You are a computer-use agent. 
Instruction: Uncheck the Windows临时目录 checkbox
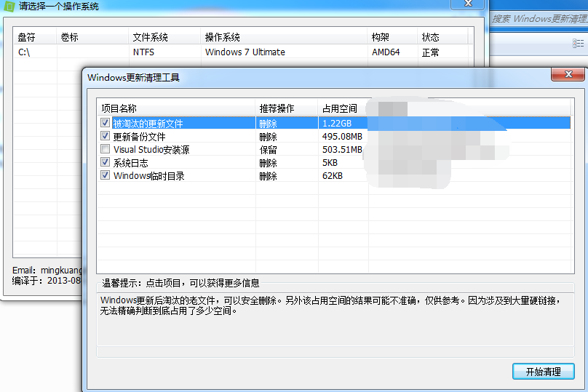pos(105,175)
